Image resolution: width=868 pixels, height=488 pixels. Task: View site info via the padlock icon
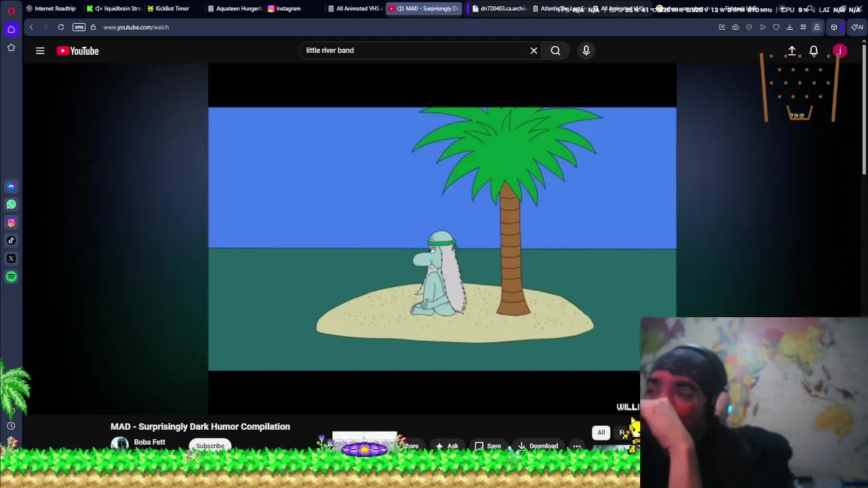[x=93, y=27]
